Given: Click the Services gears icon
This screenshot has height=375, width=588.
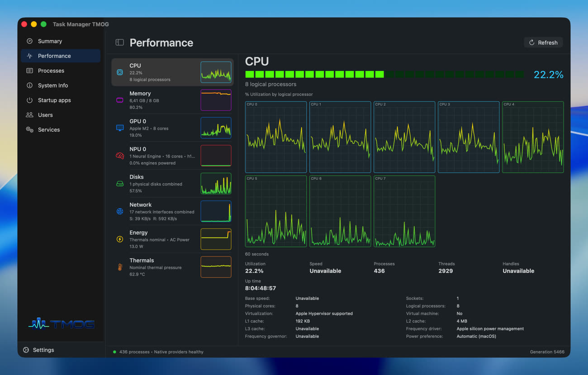Looking at the screenshot, I should tap(29, 130).
